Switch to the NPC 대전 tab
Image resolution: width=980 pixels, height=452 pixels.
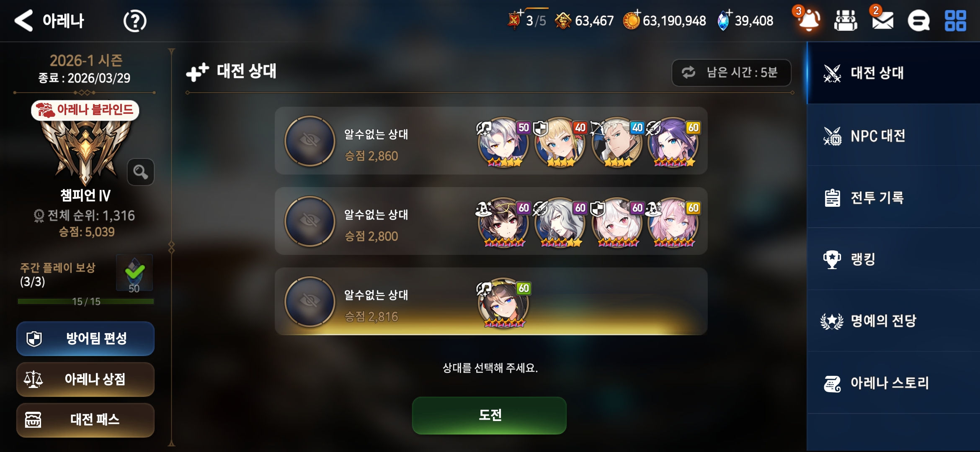pyautogui.click(x=893, y=135)
